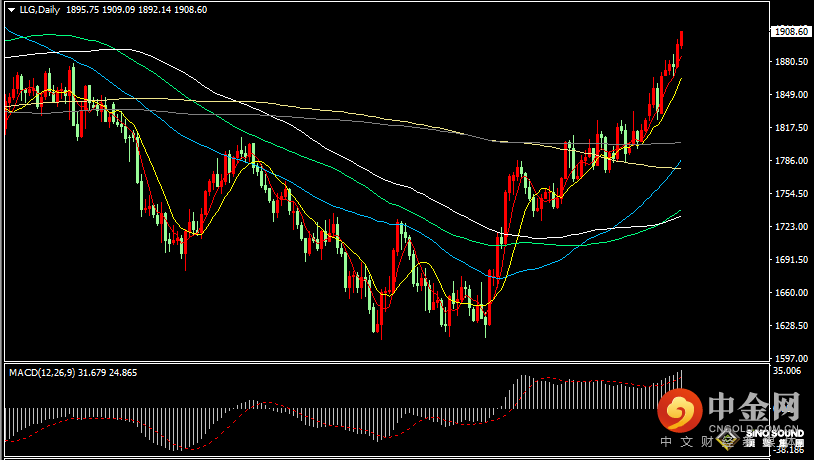
Task: Click the current price tag 1908.60
Action: 790,31
